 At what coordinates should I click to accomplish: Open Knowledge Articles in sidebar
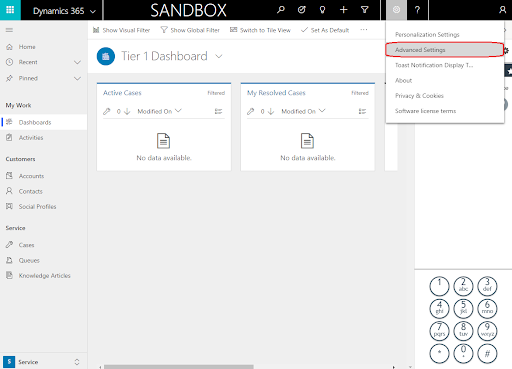[43, 276]
